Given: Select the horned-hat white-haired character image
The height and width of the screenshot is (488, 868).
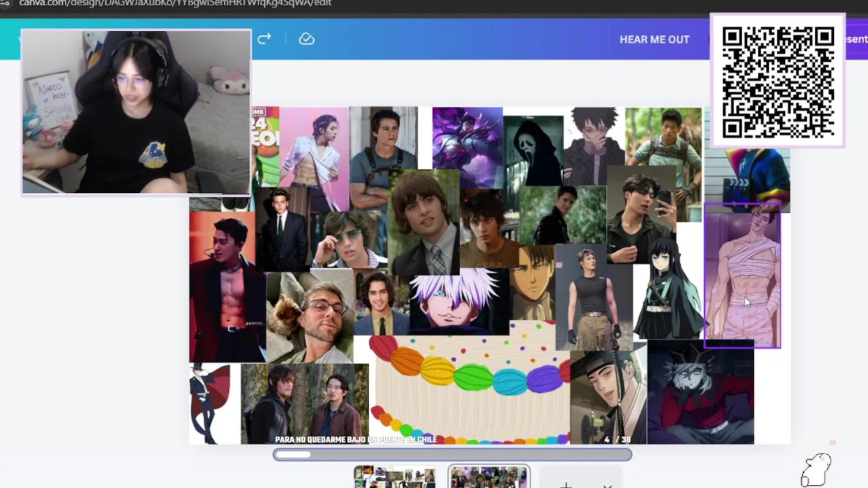Looking at the screenshot, I should click(x=701, y=392).
